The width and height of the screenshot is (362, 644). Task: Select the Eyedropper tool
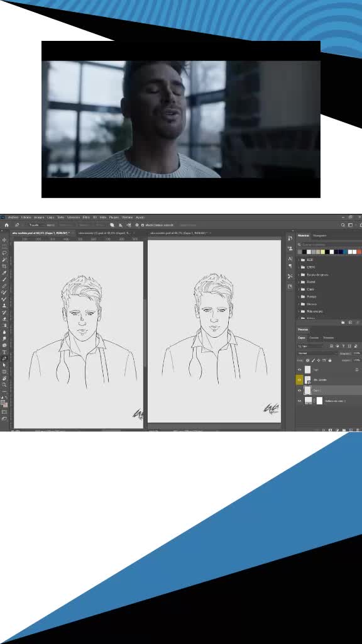(x=4, y=273)
